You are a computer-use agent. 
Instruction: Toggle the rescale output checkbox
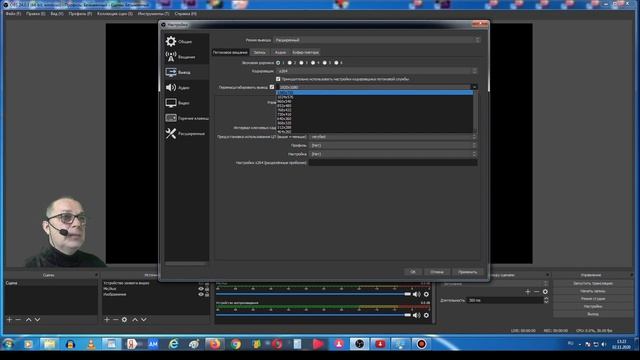pos(272,87)
